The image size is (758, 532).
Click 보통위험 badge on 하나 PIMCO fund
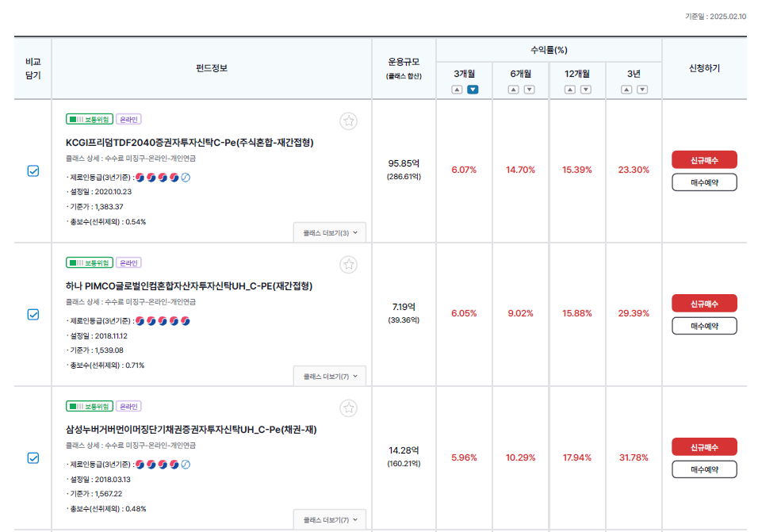click(x=90, y=263)
